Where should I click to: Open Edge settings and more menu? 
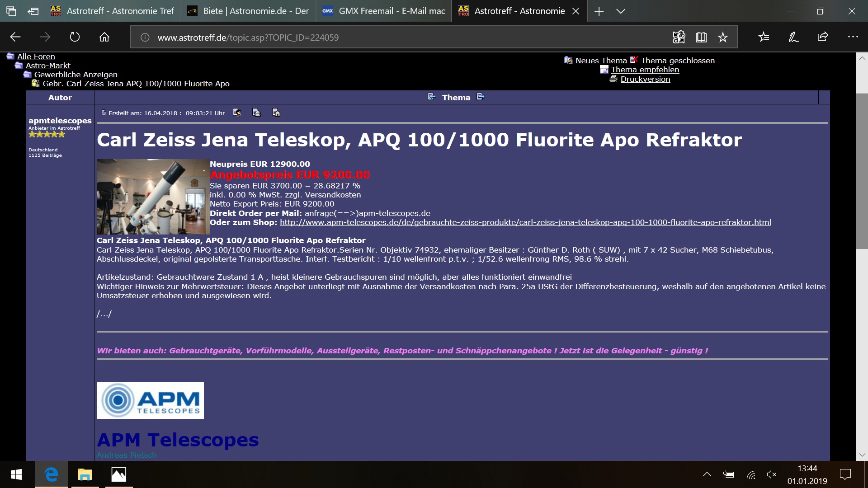coord(853,37)
